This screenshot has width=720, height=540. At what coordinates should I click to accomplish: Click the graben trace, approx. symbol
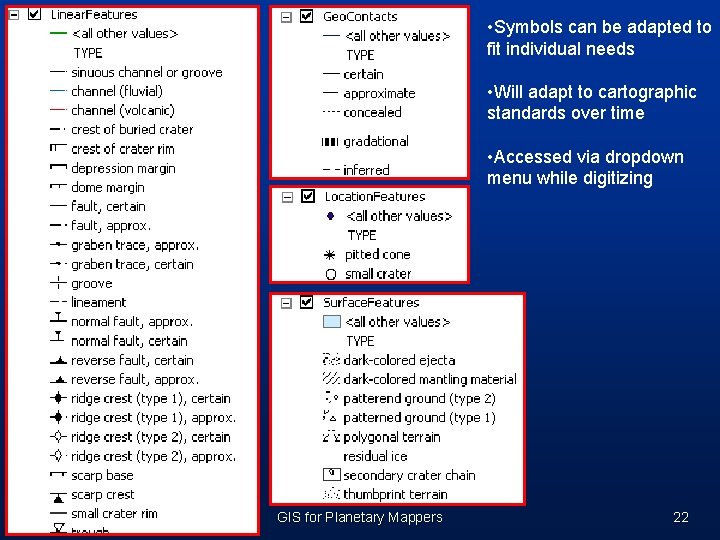[58, 245]
